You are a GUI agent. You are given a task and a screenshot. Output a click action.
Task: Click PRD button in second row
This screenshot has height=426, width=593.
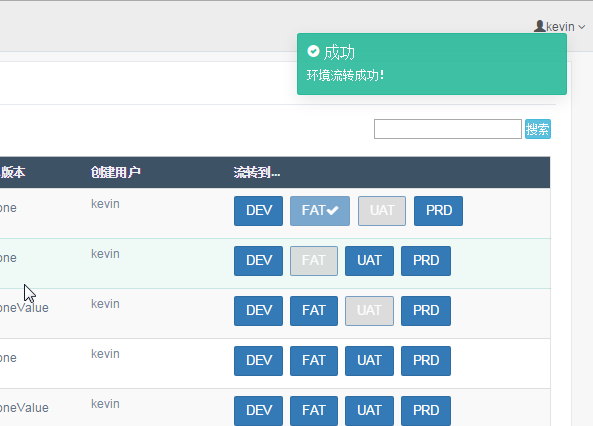pyautogui.click(x=426, y=261)
